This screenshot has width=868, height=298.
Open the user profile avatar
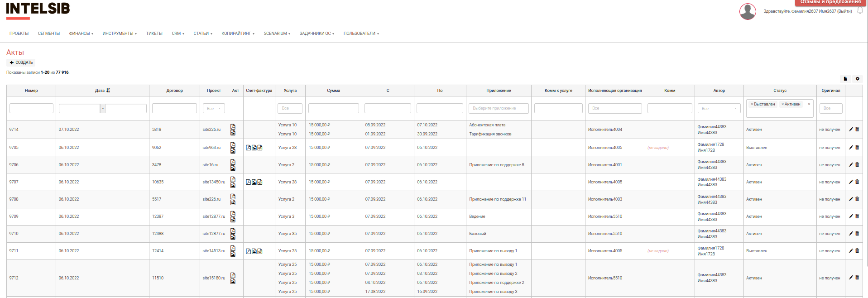click(x=748, y=11)
